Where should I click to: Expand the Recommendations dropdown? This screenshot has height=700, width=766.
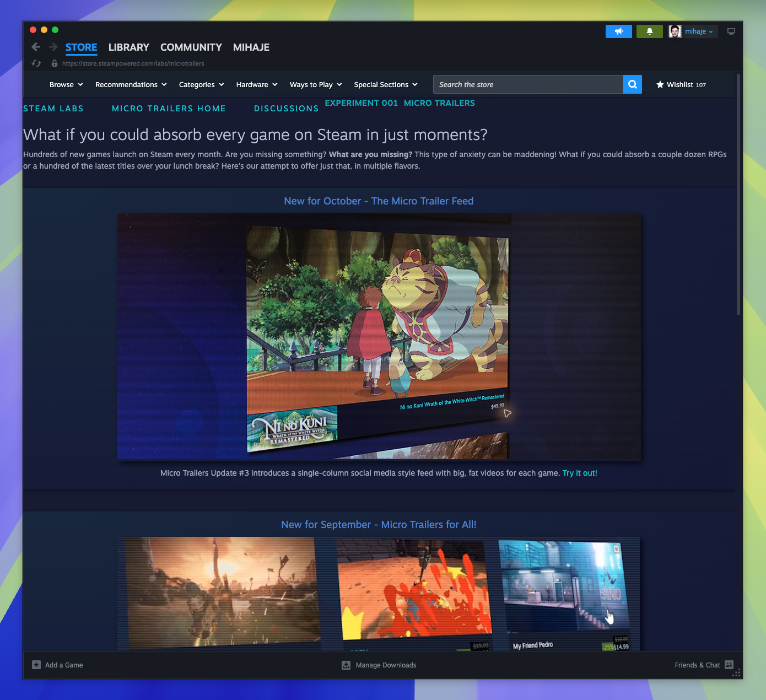click(131, 84)
